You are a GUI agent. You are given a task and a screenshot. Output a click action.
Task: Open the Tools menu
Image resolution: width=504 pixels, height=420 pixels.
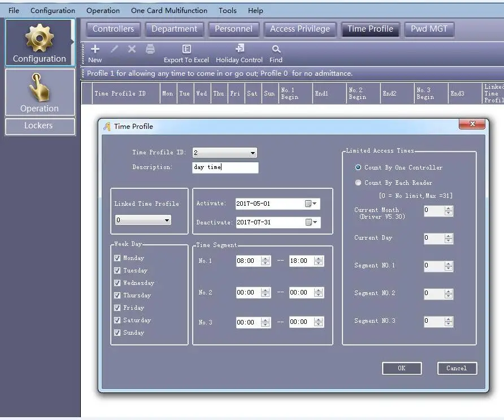(228, 11)
